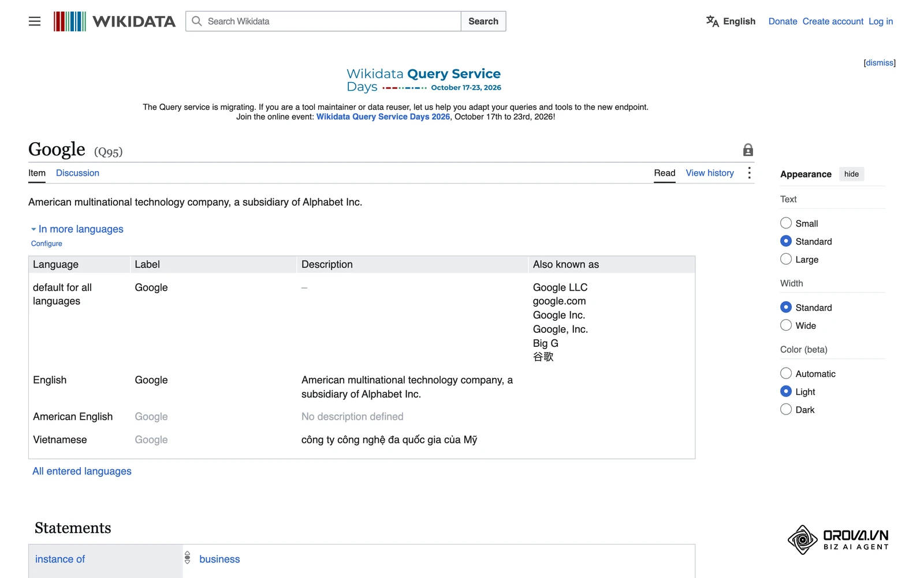
Task: Open the Configure languages link
Action: click(46, 243)
